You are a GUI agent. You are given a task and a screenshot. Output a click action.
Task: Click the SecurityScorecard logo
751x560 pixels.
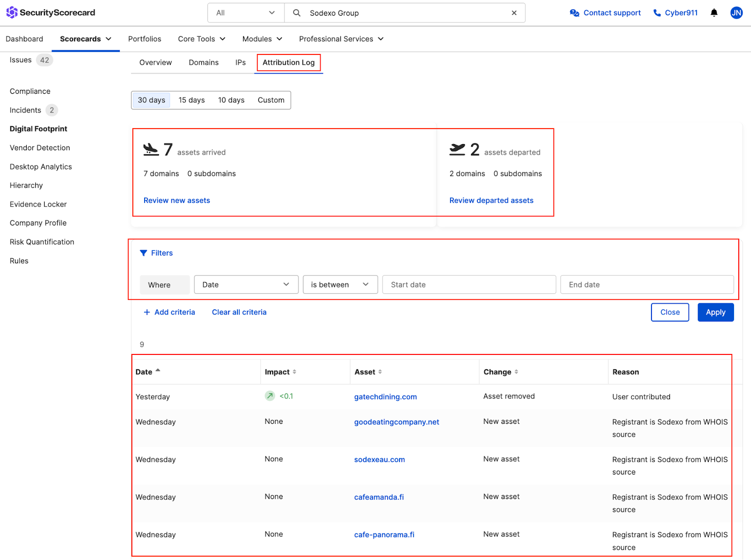click(51, 13)
